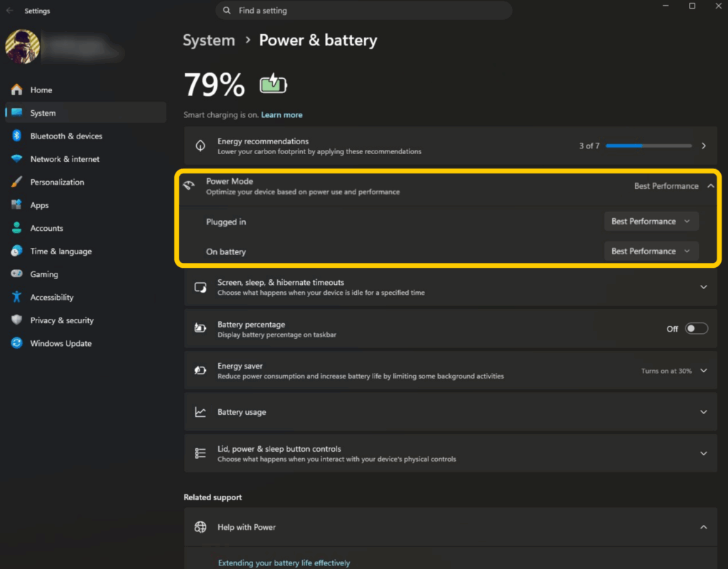The height and width of the screenshot is (569, 728).
Task: Open Network & internet settings page
Action: 85,159
